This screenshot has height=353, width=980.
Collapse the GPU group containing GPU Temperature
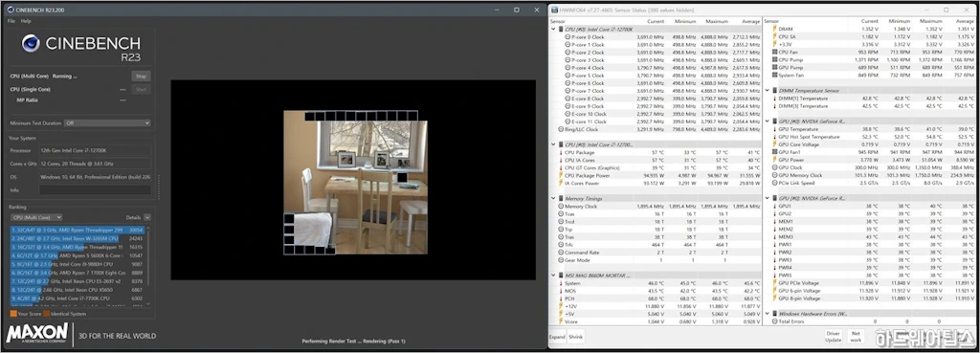(x=768, y=121)
